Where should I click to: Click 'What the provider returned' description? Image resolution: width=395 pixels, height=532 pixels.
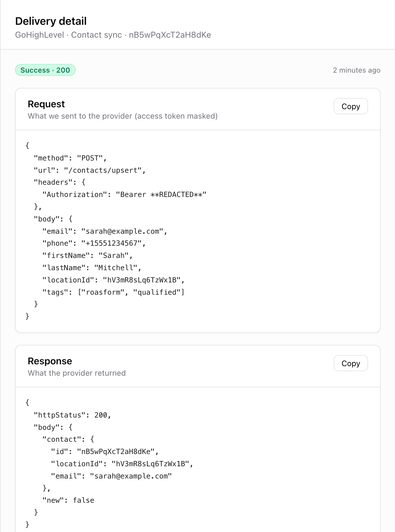(77, 373)
